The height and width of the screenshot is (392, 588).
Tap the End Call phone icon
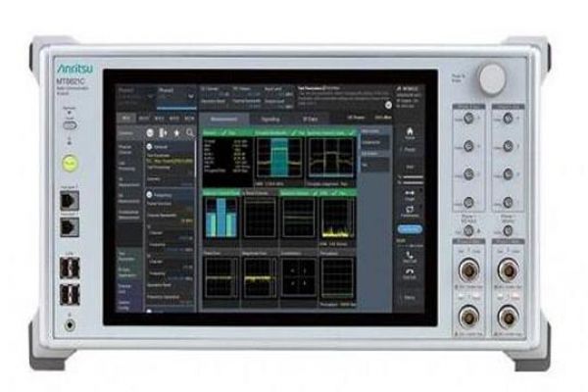pos(410,271)
